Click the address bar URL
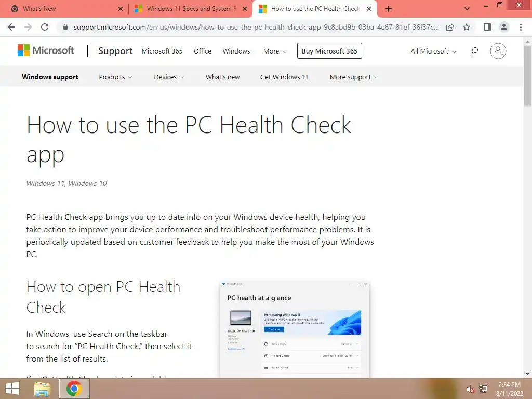The image size is (532, 399). click(x=256, y=27)
